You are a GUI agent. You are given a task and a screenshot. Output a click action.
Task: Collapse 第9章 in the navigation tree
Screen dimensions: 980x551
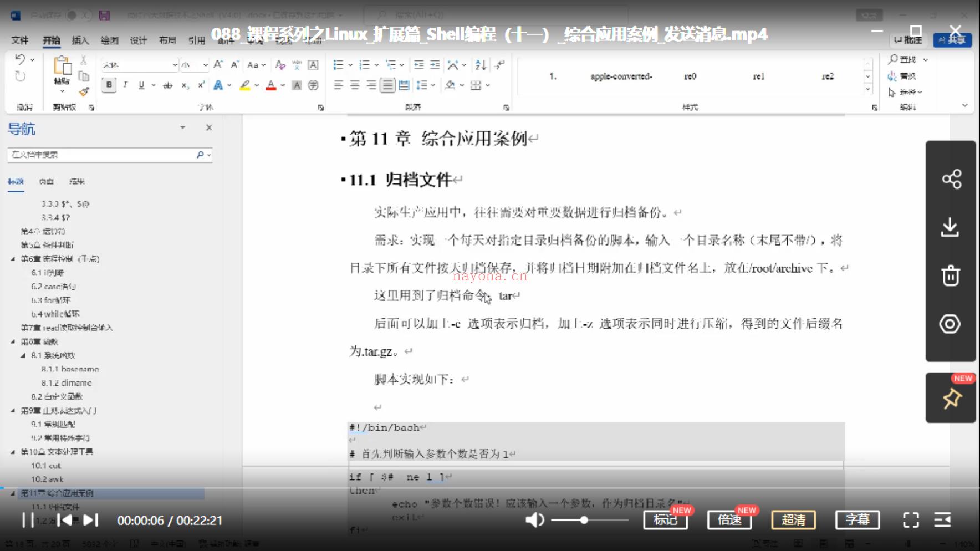click(x=13, y=411)
